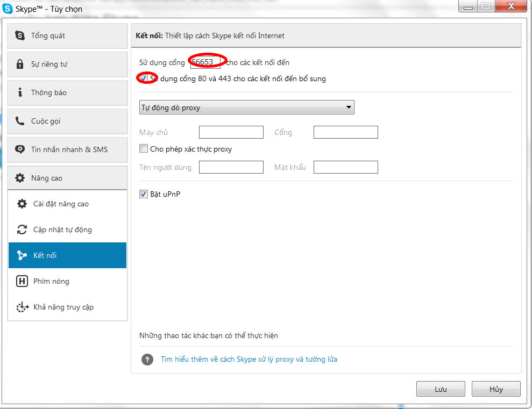Click the Skype icon beside Tổng quát
Viewport: 532px width, 409px height.
(x=20, y=35)
